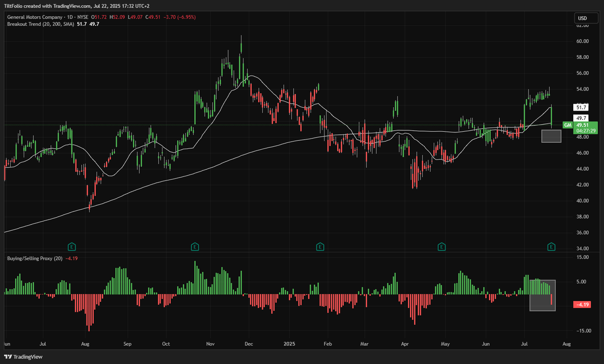Open the leftmost earnings E marker
Screen dimensions: 604x364
coord(72,246)
